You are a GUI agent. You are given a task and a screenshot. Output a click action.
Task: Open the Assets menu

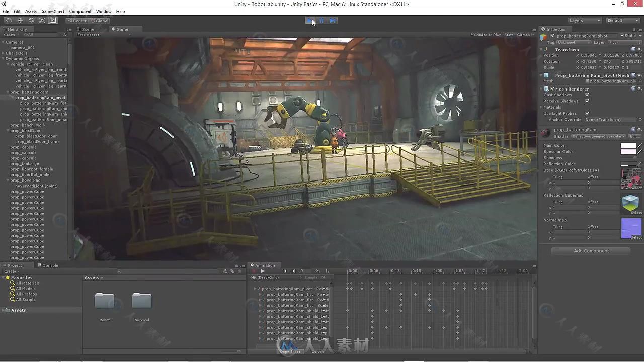[31, 11]
